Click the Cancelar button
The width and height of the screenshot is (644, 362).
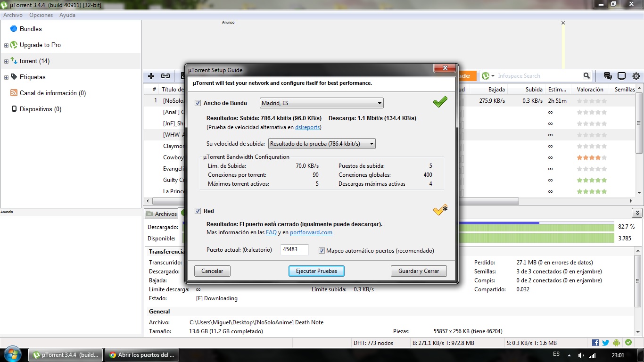pos(212,271)
